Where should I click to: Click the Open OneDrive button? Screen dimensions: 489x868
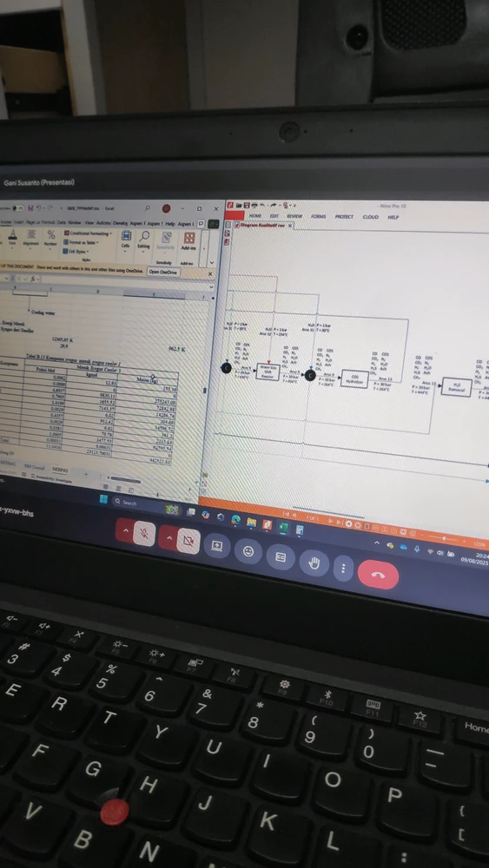coord(163,272)
